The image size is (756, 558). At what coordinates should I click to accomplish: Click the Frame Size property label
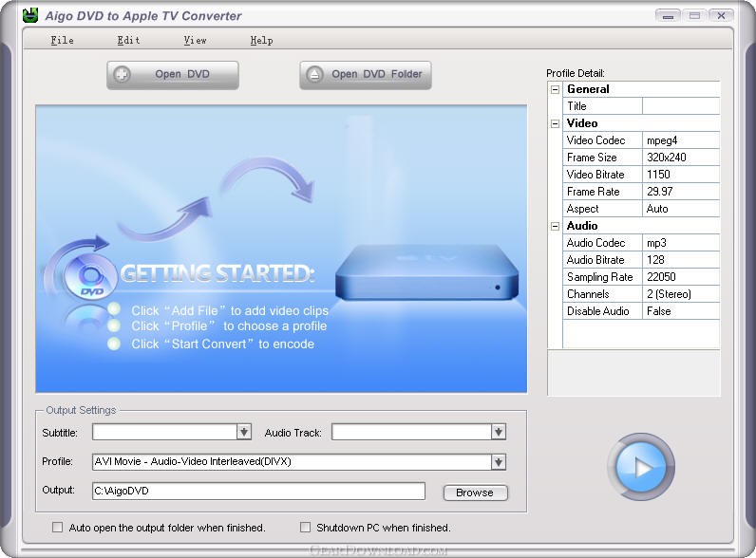(602, 158)
